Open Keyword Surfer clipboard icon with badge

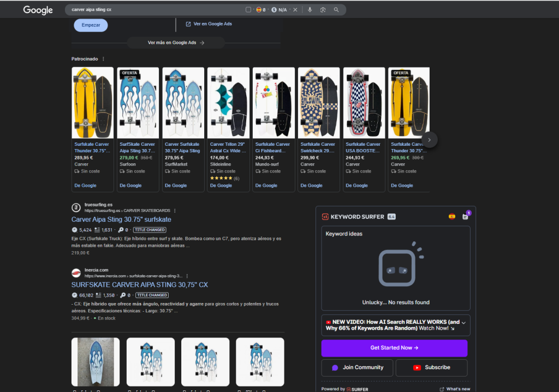pyautogui.click(x=465, y=216)
